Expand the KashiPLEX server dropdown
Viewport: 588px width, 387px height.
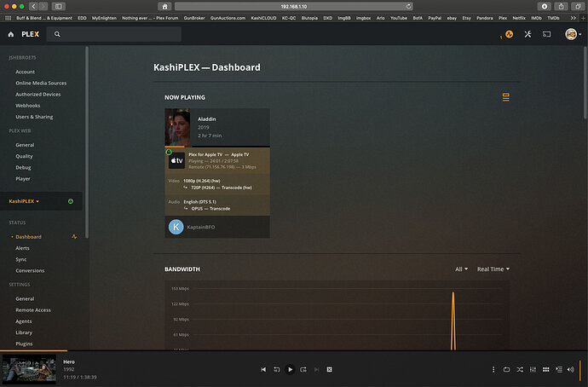24,201
